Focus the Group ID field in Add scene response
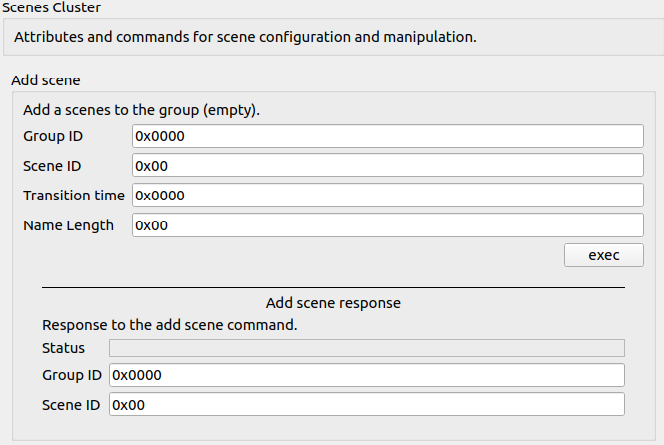 pos(367,375)
